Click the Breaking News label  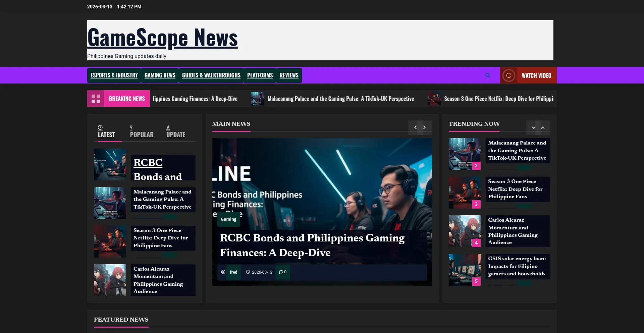[x=127, y=99]
